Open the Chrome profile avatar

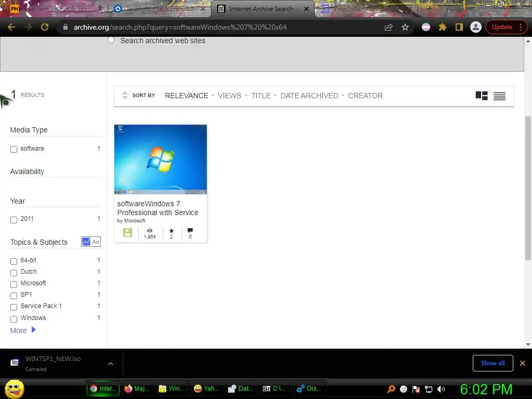(476, 27)
